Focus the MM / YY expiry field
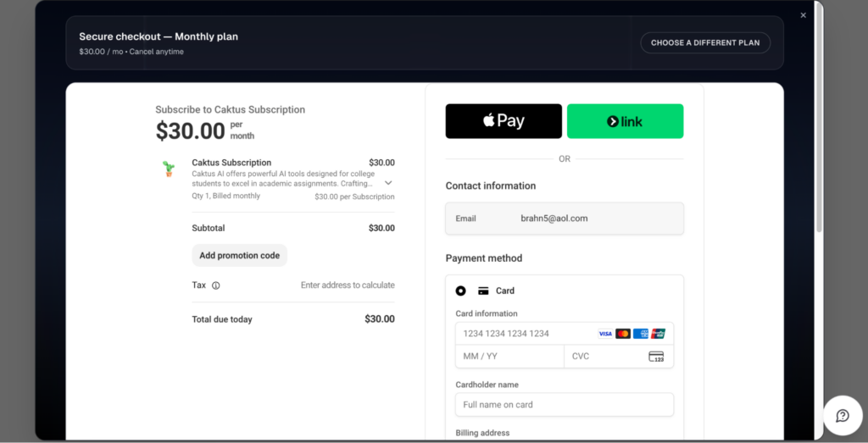Screen dimensions: 868x443 [509, 356]
